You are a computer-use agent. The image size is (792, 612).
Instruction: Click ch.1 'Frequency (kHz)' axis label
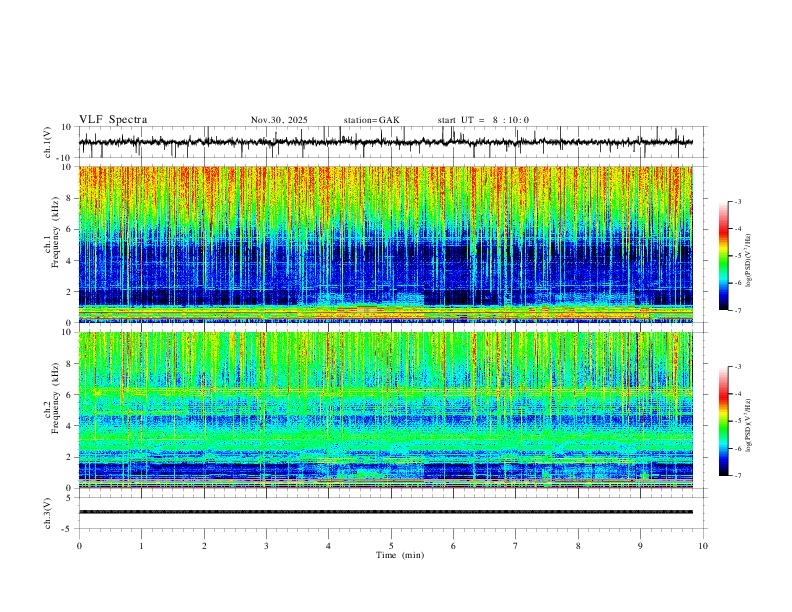pos(56,232)
